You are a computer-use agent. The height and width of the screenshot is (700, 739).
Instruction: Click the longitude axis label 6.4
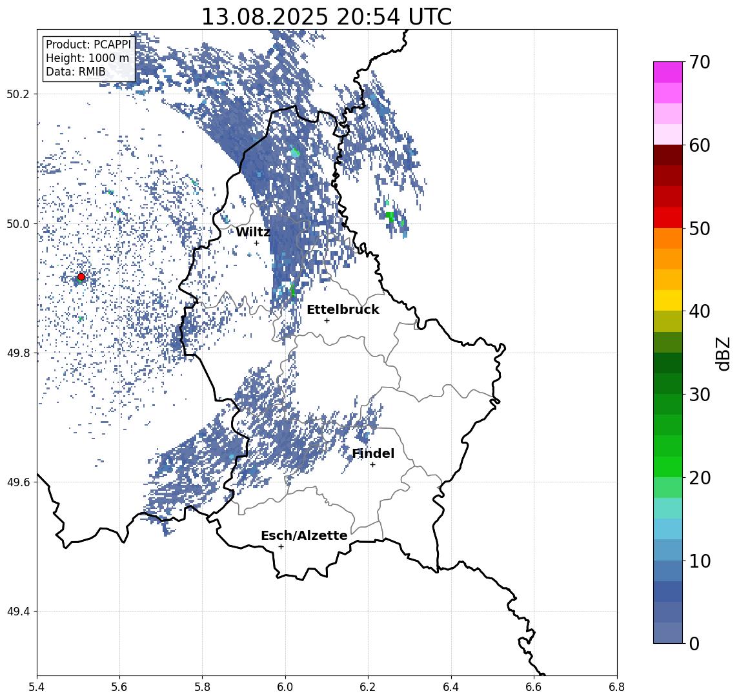pyautogui.click(x=451, y=687)
